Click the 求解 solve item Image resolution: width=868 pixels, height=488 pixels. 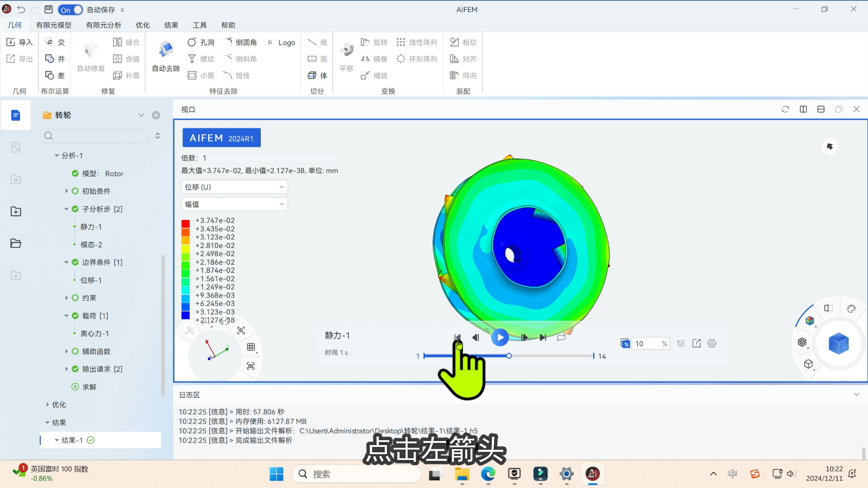coord(89,387)
